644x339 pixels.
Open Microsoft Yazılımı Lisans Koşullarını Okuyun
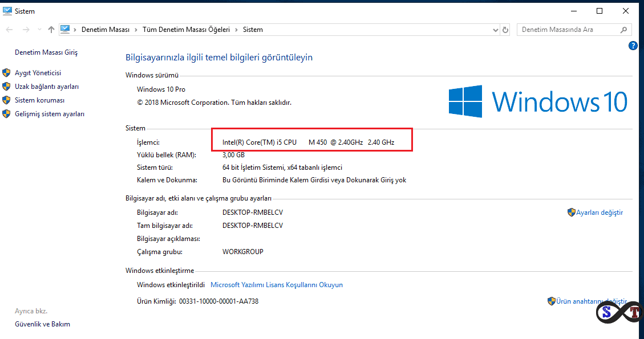pyautogui.click(x=277, y=285)
